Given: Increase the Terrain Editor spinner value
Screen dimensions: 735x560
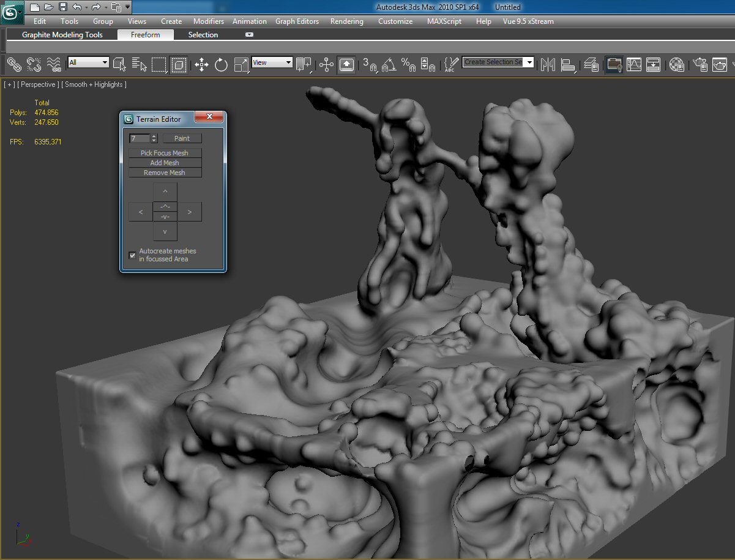Looking at the screenshot, I should tap(154, 136).
